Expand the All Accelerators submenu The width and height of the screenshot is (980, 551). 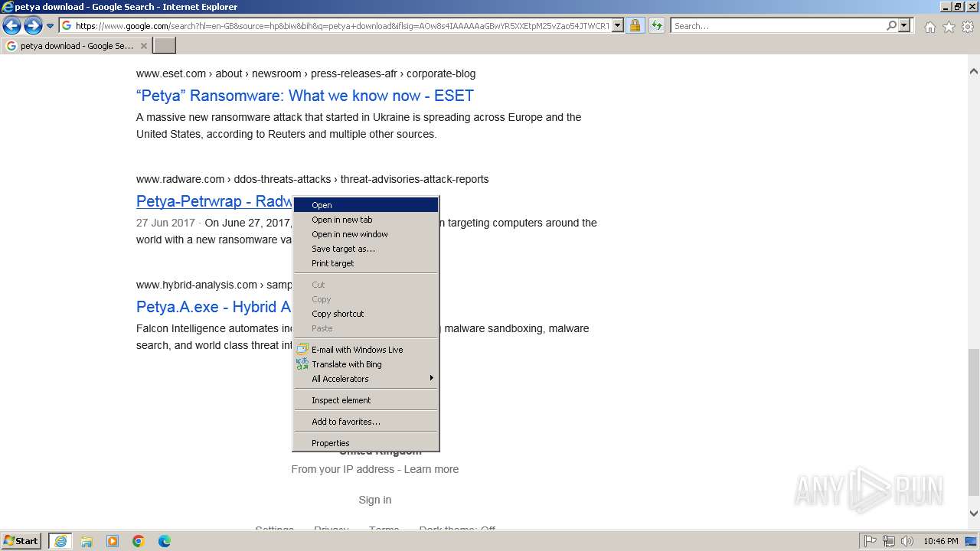click(366, 379)
